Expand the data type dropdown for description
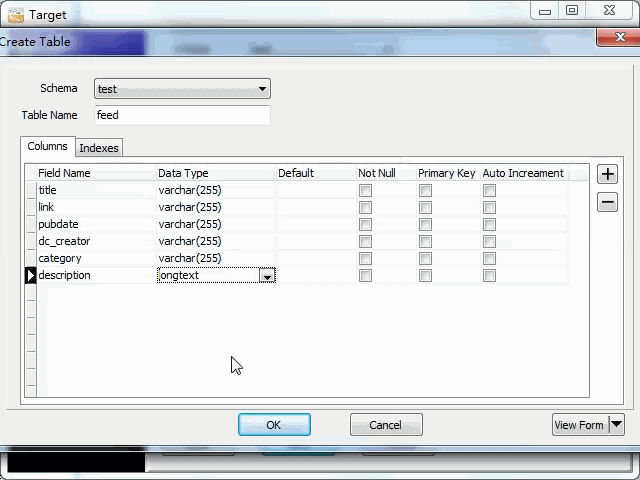This screenshot has width=640, height=480. click(x=267, y=276)
